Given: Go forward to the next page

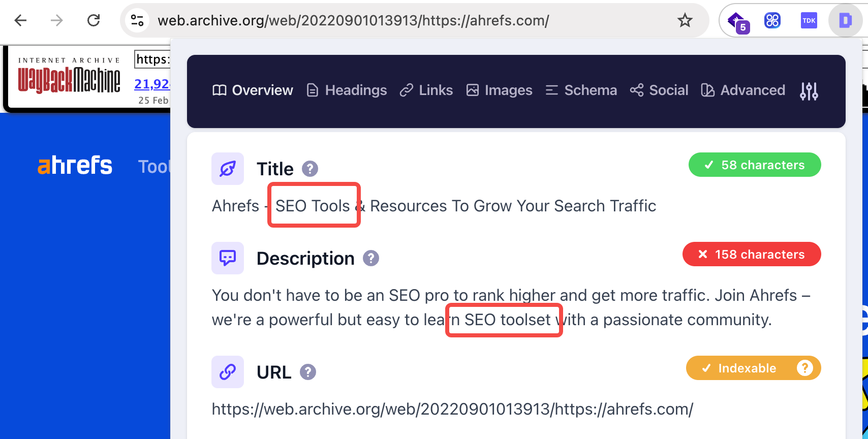Looking at the screenshot, I should coord(57,20).
